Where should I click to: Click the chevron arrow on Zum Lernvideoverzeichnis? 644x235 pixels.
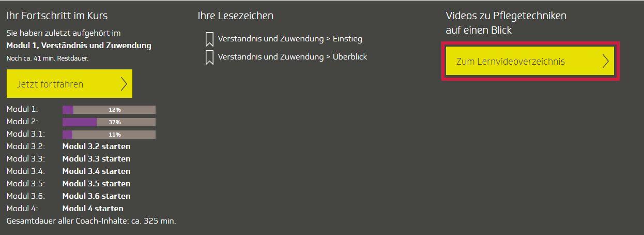tap(606, 62)
